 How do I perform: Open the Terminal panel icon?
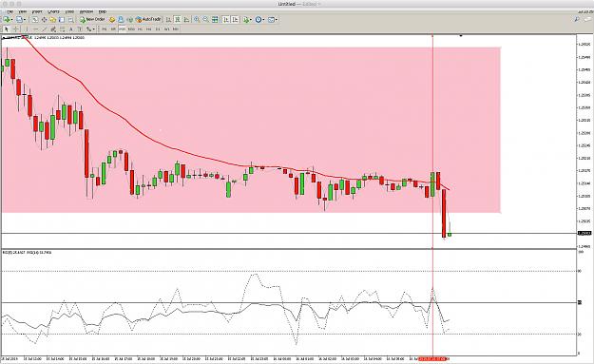(62, 19)
